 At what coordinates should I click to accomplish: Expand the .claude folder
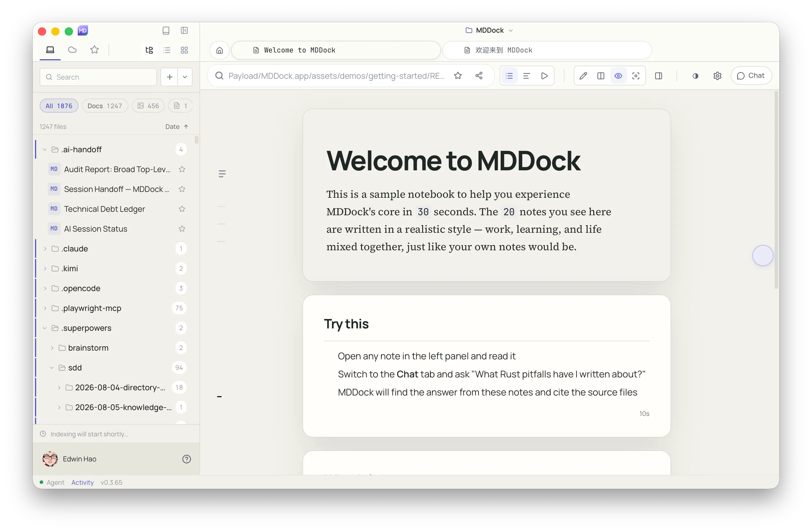pyautogui.click(x=45, y=249)
